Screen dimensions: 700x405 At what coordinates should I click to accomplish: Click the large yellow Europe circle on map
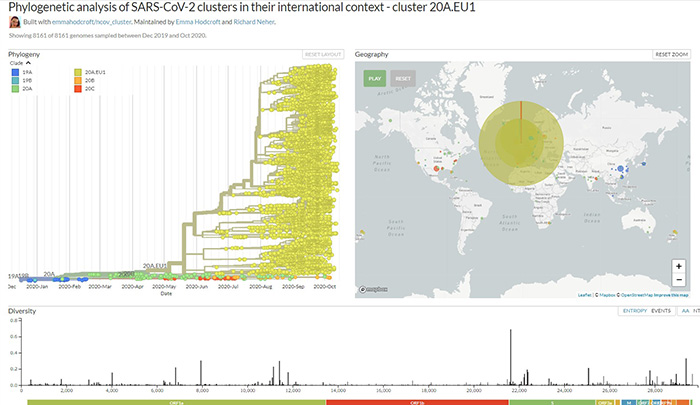pyautogui.click(x=520, y=148)
